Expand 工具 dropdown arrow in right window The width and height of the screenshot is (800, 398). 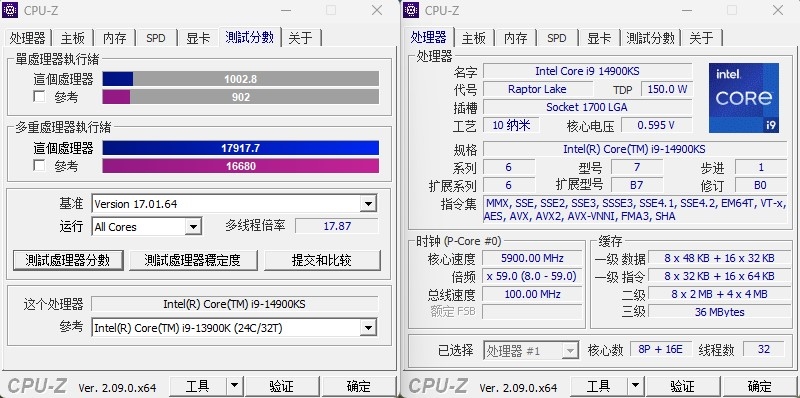pos(635,386)
